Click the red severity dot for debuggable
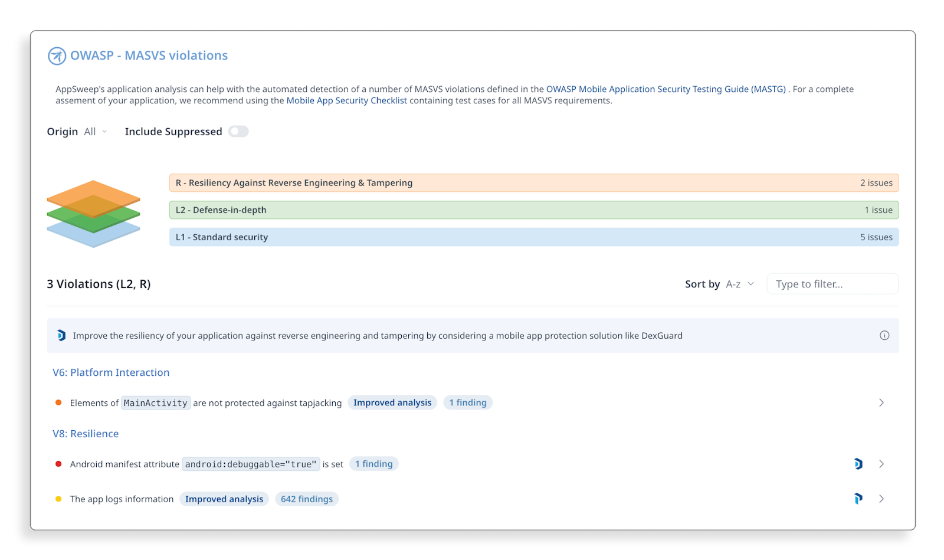944x560 pixels. [58, 464]
